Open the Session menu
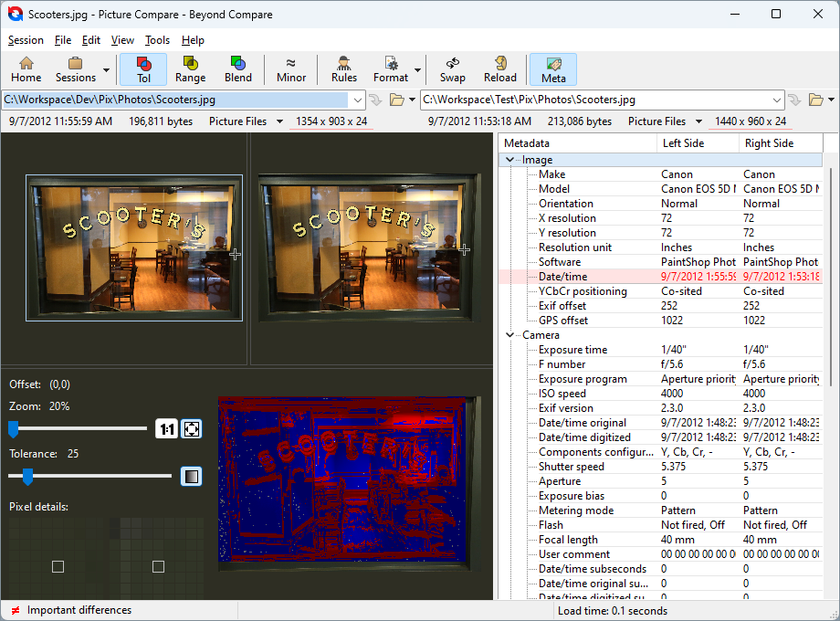The width and height of the screenshot is (840, 621). click(x=26, y=40)
